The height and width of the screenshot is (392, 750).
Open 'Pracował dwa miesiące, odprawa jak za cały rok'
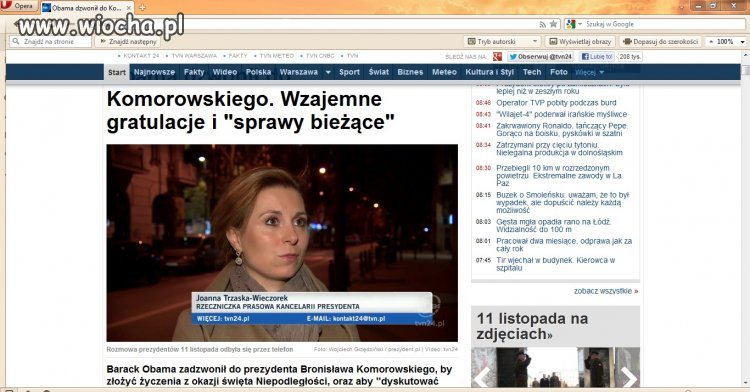(564, 245)
